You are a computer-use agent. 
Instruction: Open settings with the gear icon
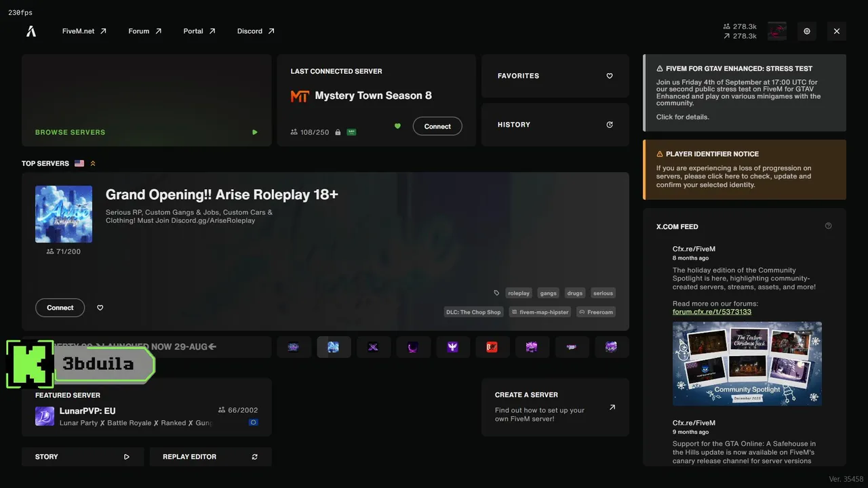pos(807,31)
